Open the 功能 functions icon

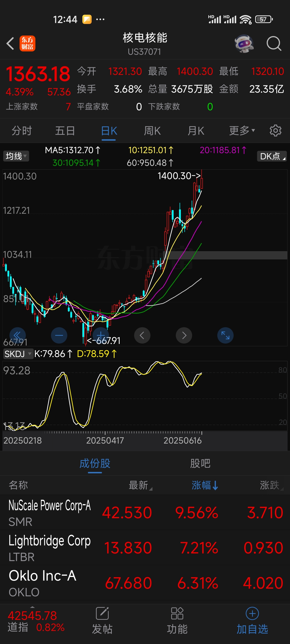point(177,620)
